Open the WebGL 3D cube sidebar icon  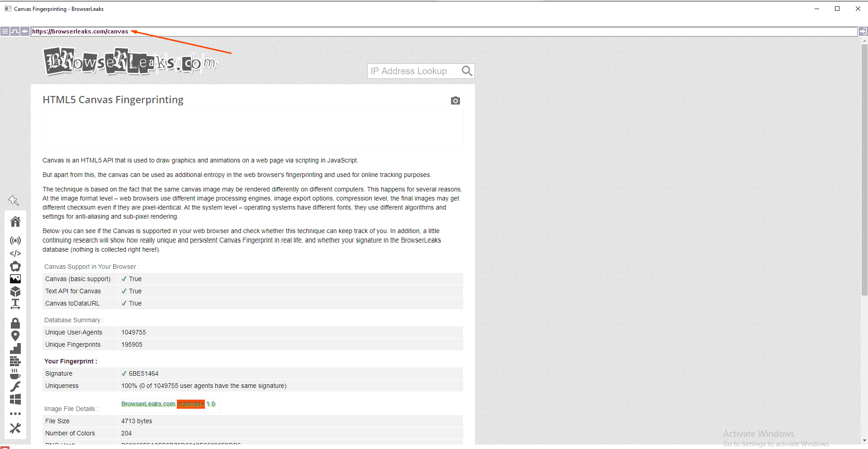15,291
